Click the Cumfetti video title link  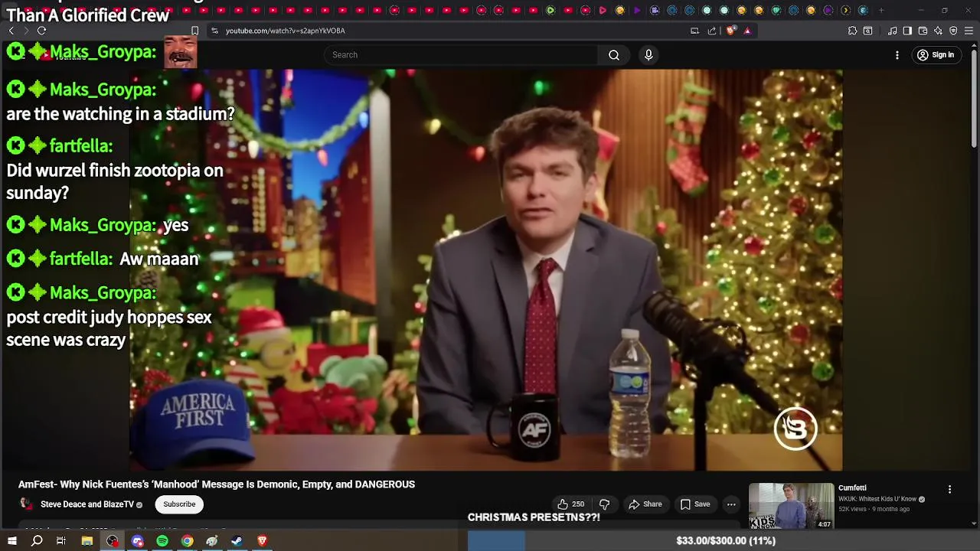tap(852, 488)
